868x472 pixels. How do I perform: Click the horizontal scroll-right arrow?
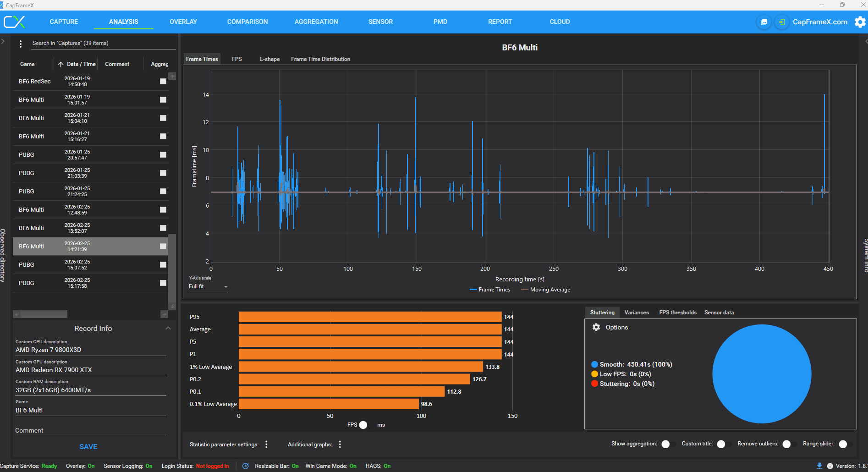(165, 314)
